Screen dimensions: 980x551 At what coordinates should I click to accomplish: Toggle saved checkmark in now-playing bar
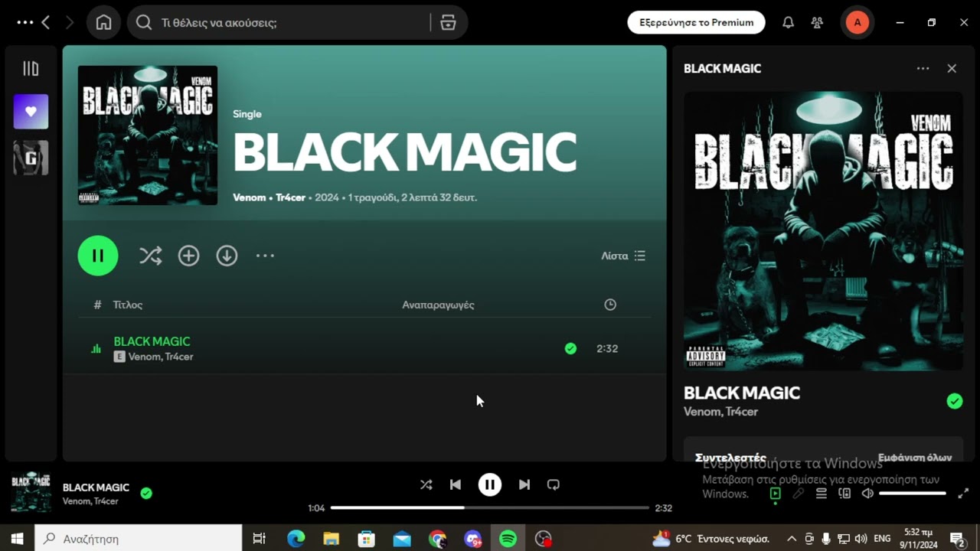(146, 494)
